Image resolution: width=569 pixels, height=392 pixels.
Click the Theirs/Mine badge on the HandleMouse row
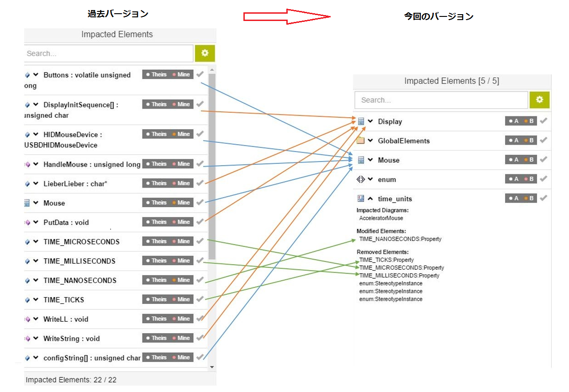click(x=168, y=164)
